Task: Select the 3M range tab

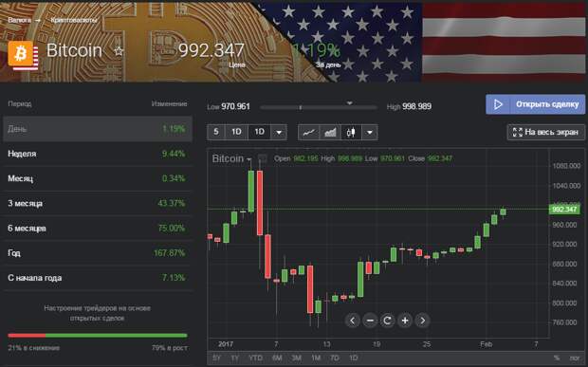Action: click(x=296, y=358)
